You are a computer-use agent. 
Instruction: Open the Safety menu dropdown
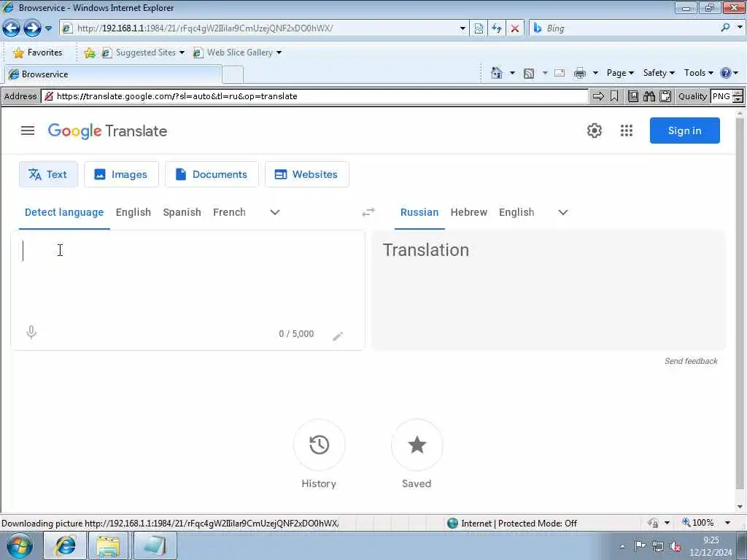[659, 73]
